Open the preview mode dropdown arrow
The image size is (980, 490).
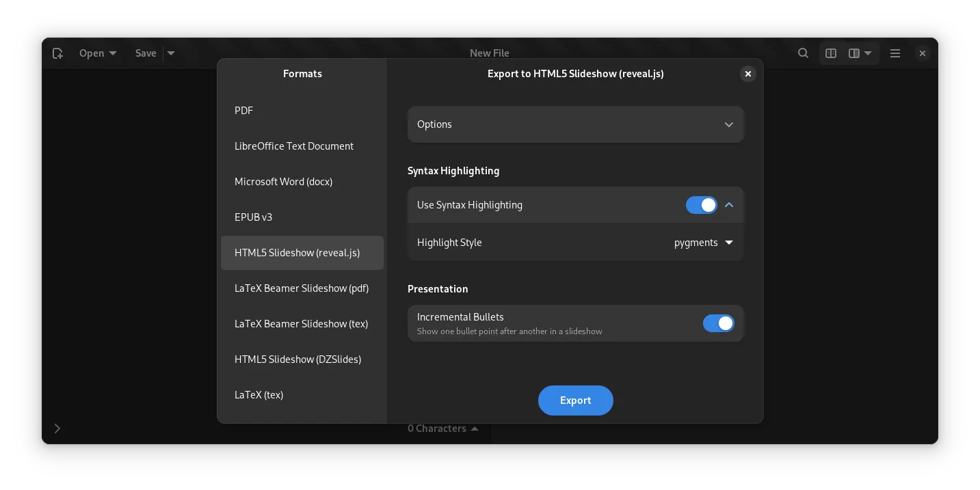867,53
